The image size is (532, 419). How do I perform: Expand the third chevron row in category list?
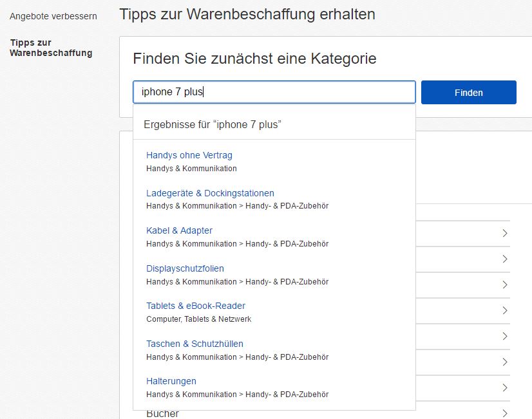pyautogui.click(x=505, y=284)
